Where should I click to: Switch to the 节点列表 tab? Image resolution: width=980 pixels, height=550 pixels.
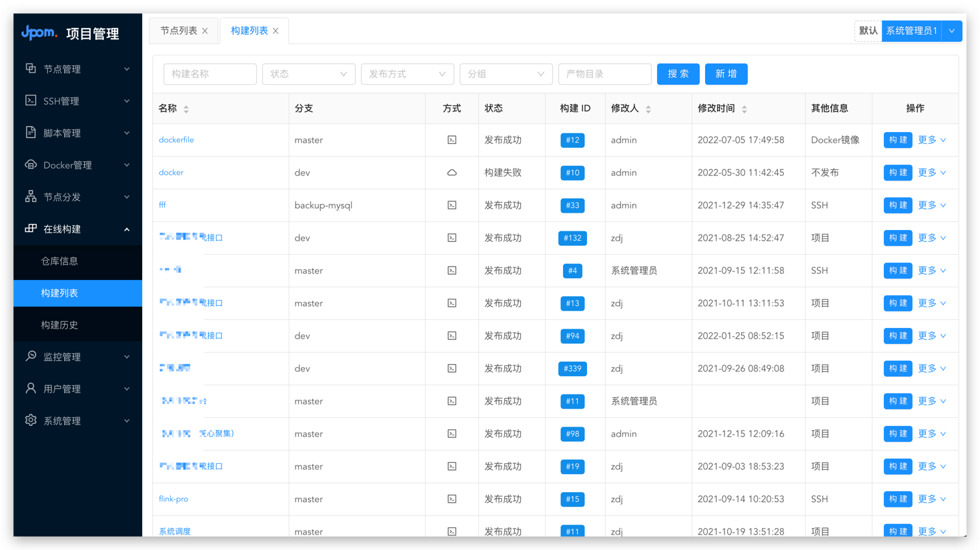[179, 31]
